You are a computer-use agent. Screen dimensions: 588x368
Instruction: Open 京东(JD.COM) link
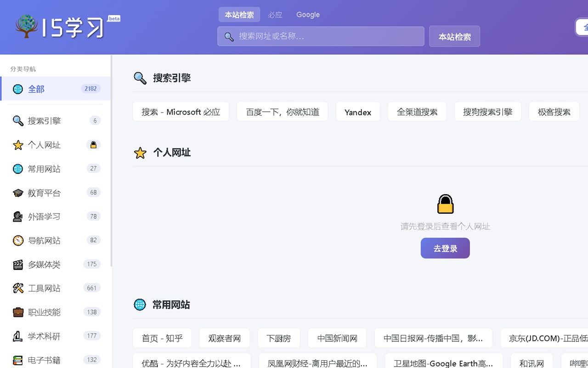[x=545, y=338]
